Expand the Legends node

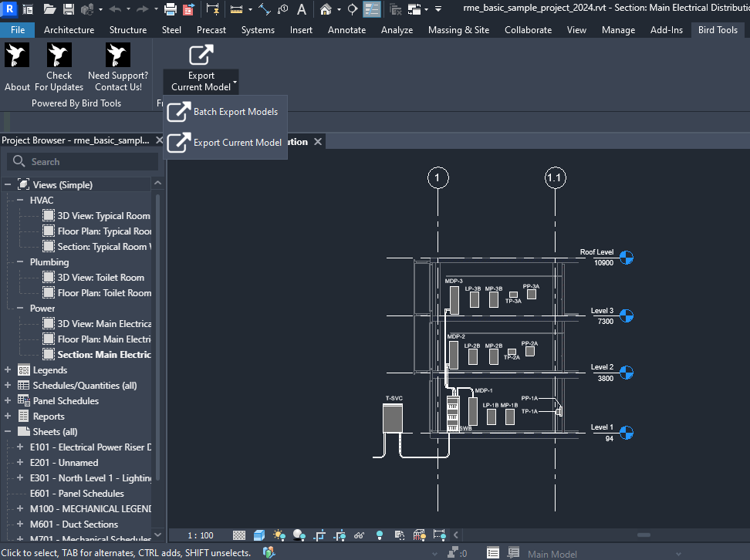coord(8,370)
